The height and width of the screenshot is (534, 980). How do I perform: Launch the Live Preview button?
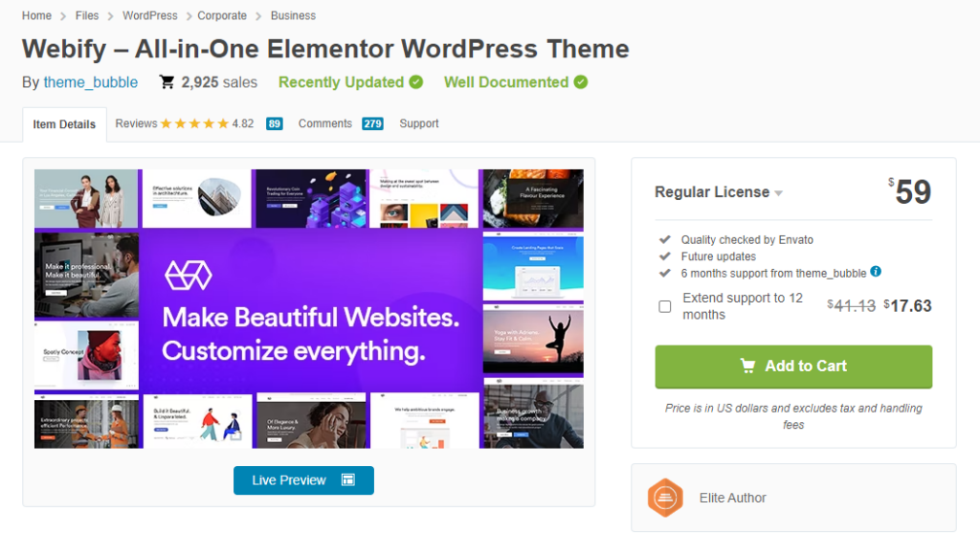[x=303, y=480]
